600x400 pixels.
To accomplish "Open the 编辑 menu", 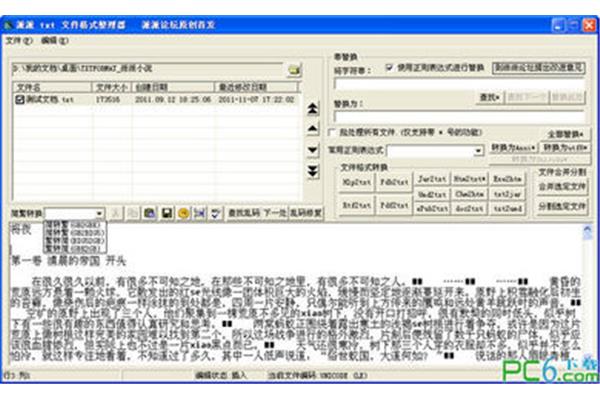I will (55, 41).
